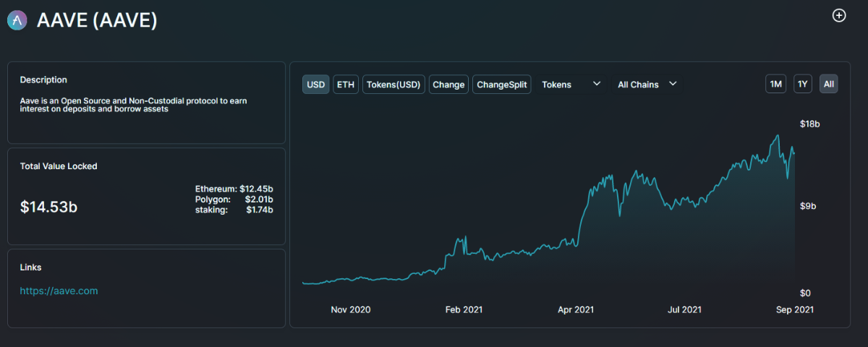Click the AAVE (AAVE) page title
Image resolution: width=868 pixels, height=347 pixels.
point(97,20)
